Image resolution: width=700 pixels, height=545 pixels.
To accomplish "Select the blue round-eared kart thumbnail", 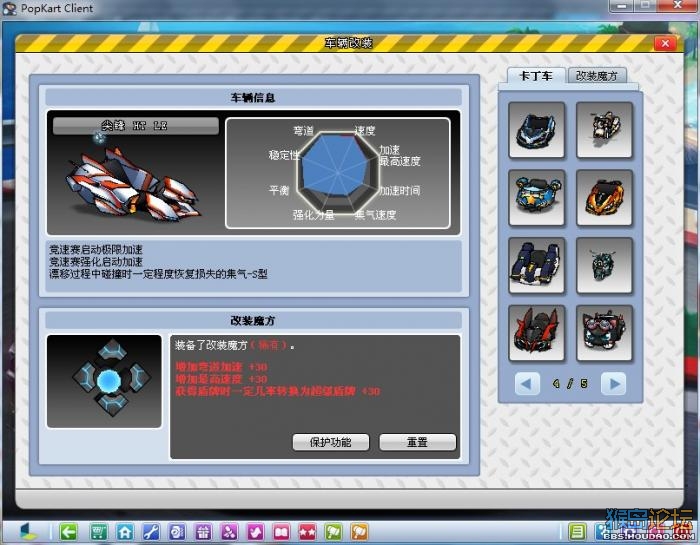I will [x=537, y=198].
